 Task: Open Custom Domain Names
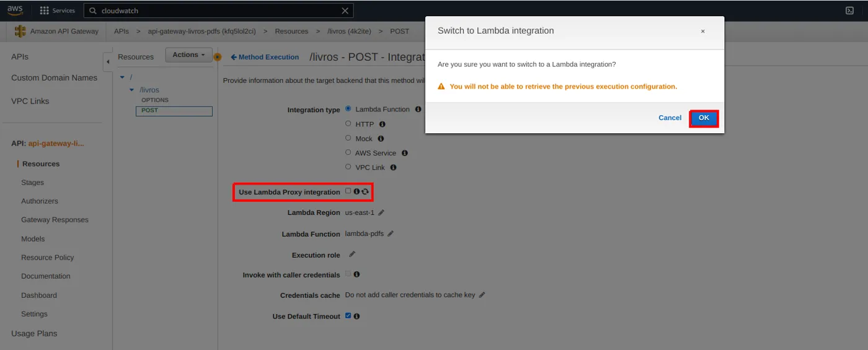54,78
